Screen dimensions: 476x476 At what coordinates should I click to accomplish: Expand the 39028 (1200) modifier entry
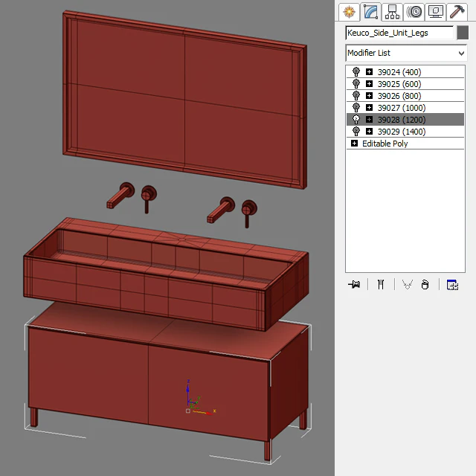[369, 119]
